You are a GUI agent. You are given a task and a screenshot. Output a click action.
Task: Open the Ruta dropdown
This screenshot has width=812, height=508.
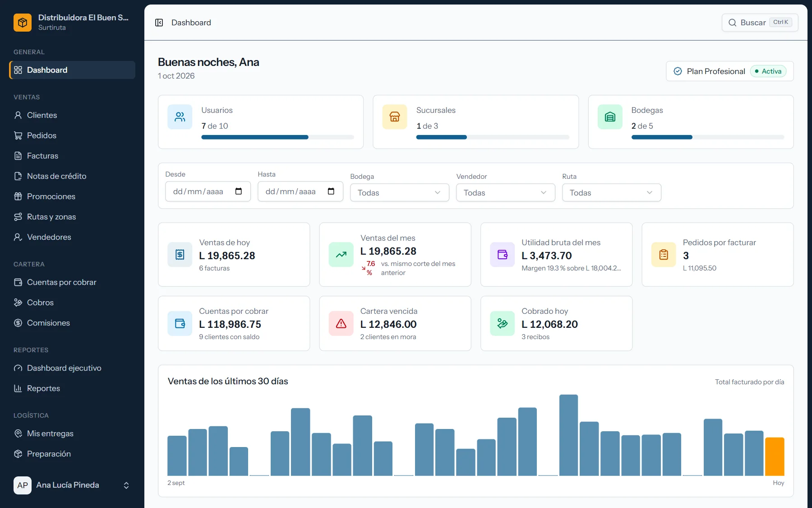[x=612, y=193]
